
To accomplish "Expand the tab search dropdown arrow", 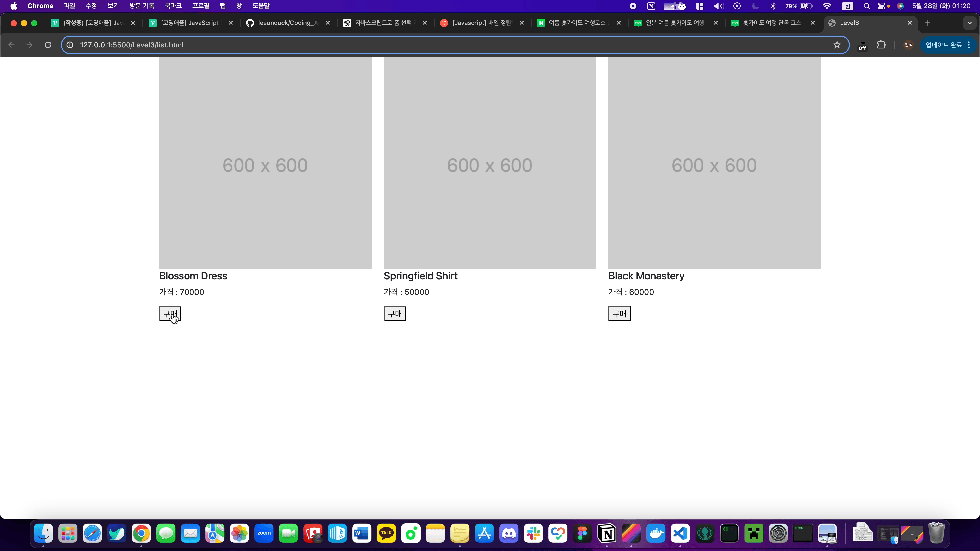I will (969, 23).
